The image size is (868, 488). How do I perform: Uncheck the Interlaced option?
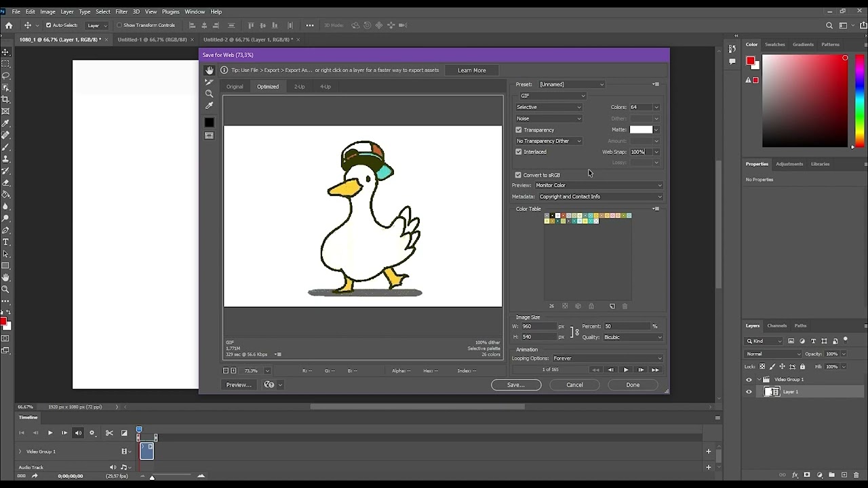[x=519, y=152]
